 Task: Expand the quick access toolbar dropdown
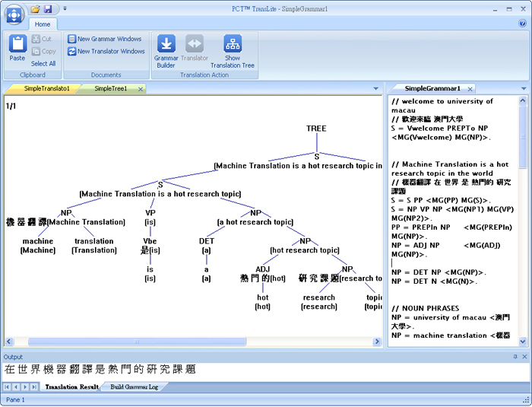[x=65, y=9]
